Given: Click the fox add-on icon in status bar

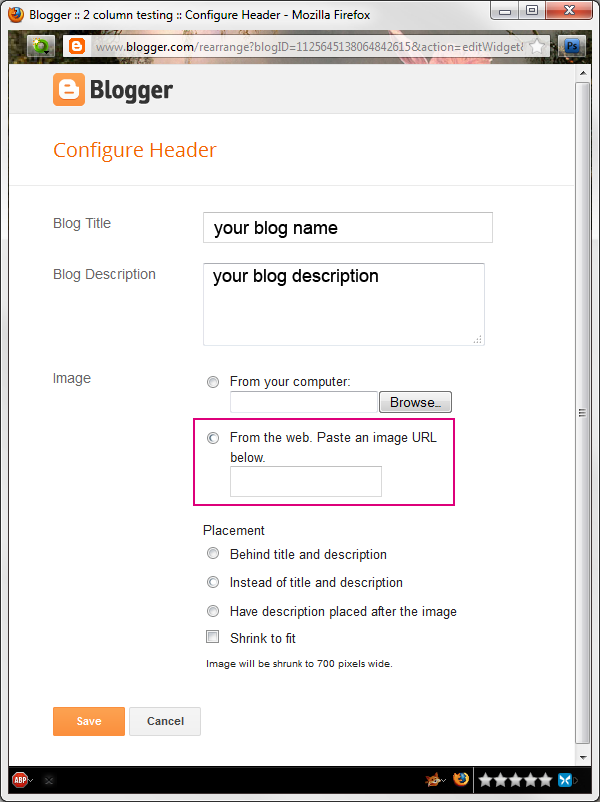Looking at the screenshot, I should coord(433,779).
